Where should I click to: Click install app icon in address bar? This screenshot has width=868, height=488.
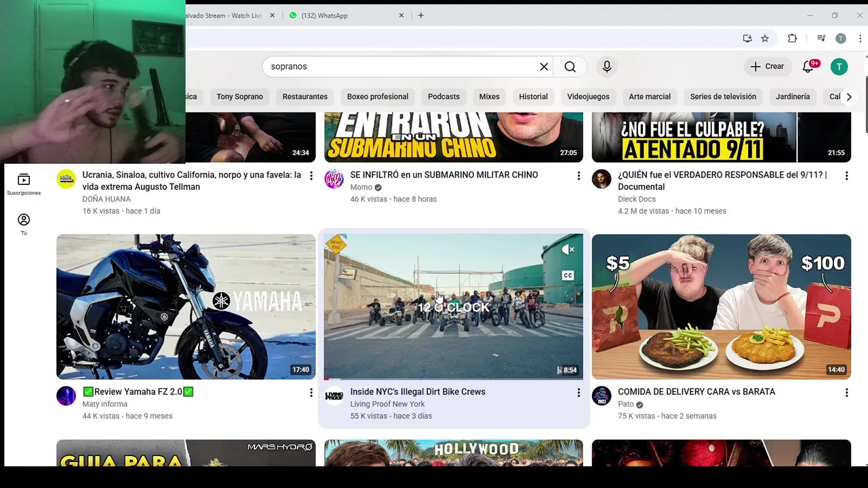(747, 39)
